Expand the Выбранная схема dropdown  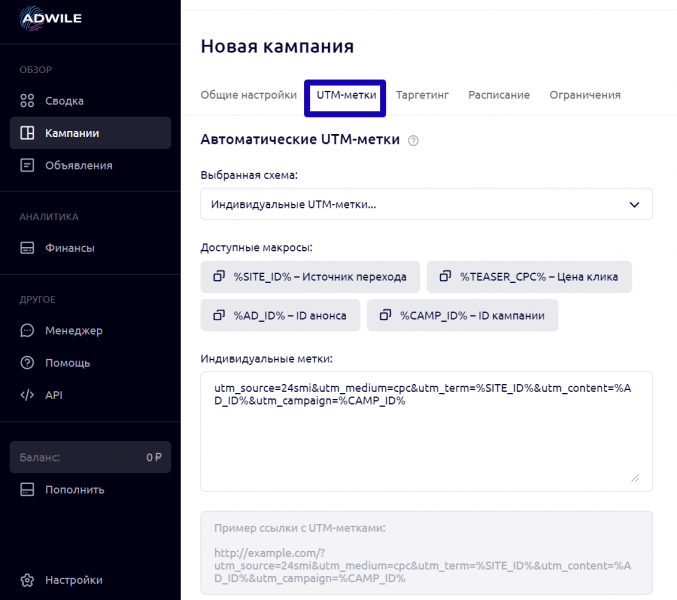coord(427,204)
